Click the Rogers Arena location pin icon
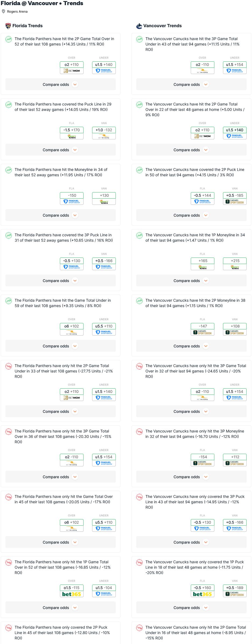The width and height of the screenshot is (252, 644). [x=3, y=11]
